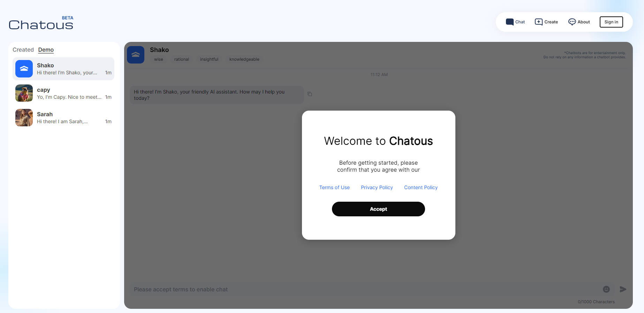Screen dimensions: 644x313
Task: Click the 0/1000 Characters counter
Action: (596, 302)
